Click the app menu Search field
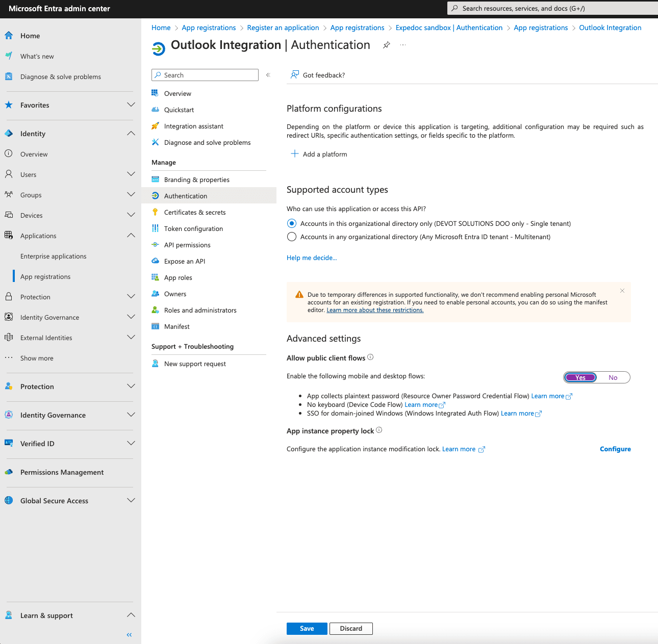Image resolution: width=658 pixels, height=644 pixels. pyautogui.click(x=205, y=75)
